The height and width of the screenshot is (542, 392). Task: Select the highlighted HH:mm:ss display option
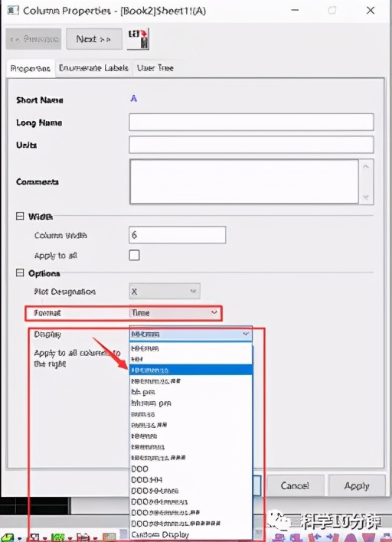tap(191, 371)
